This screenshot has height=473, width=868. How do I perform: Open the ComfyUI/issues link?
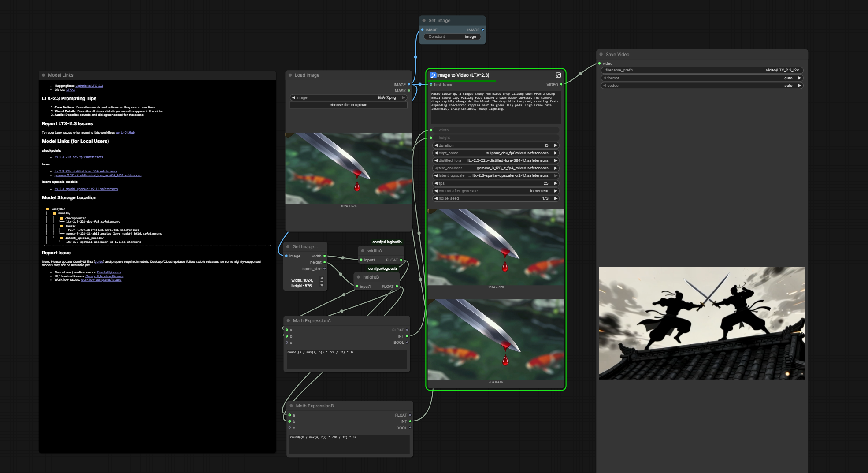tap(109, 272)
